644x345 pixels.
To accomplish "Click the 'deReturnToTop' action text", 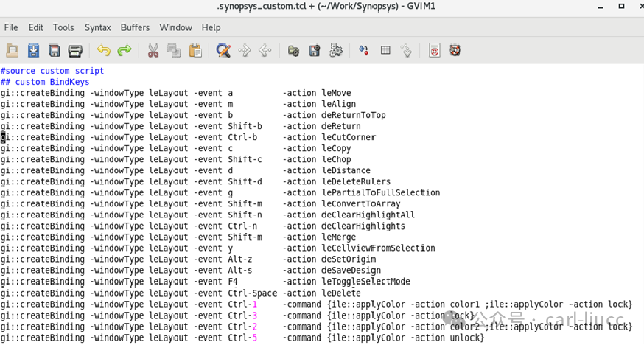I will coord(354,115).
